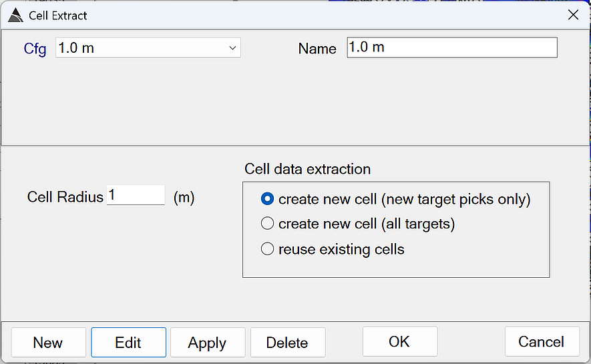
Task: Click the Cell Extract title bar app icon
Action: point(15,15)
